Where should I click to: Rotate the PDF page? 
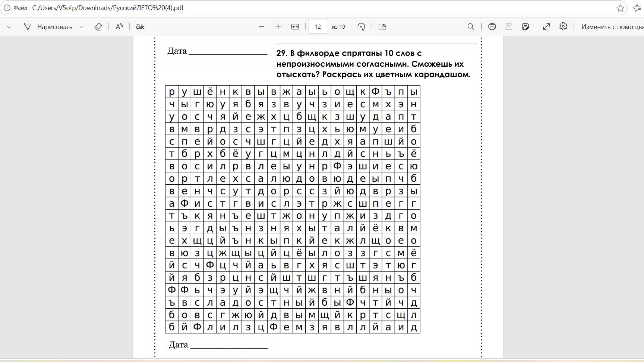click(361, 26)
